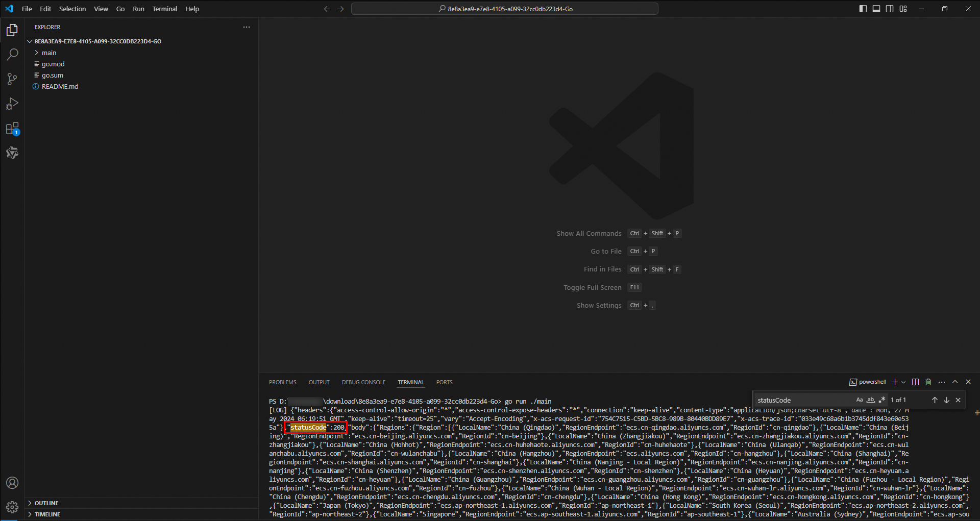Open the Run menu
The height and width of the screenshot is (521, 980).
pos(138,9)
